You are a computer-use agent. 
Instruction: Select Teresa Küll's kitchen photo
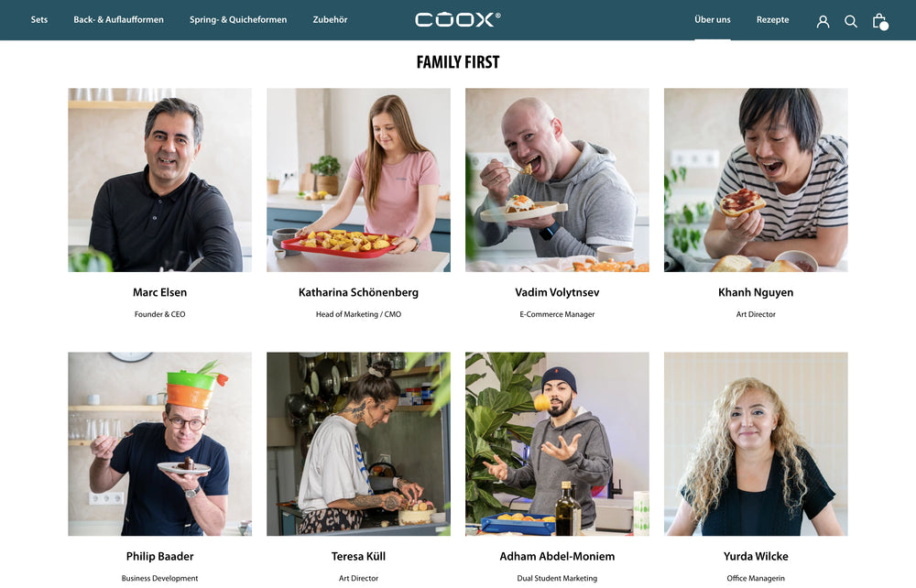359,444
